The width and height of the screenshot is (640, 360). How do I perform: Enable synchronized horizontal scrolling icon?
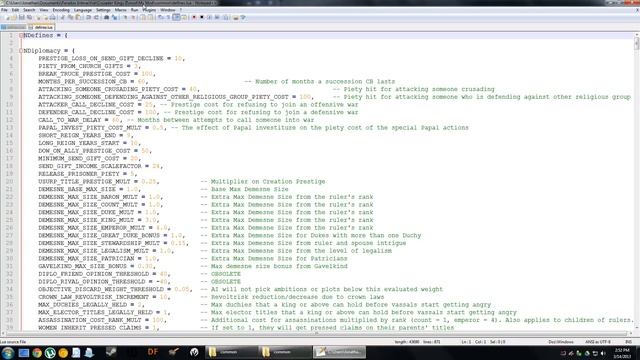(x=150, y=18)
